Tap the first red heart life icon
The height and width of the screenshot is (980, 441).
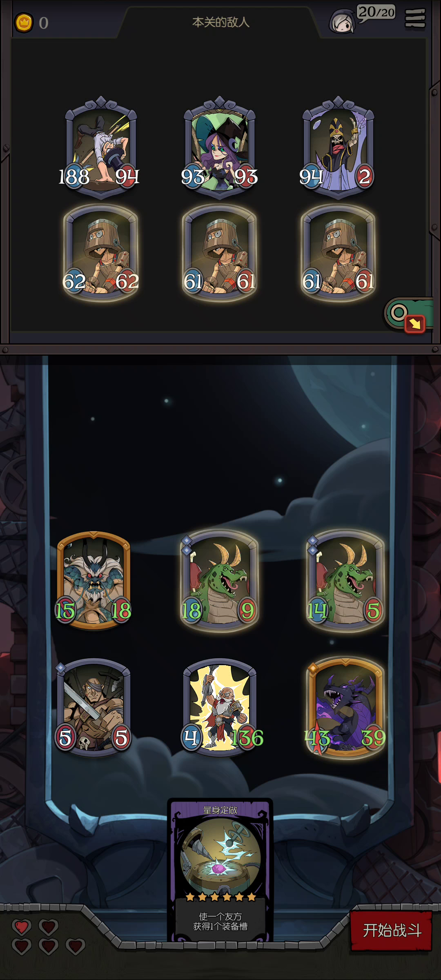click(x=22, y=927)
